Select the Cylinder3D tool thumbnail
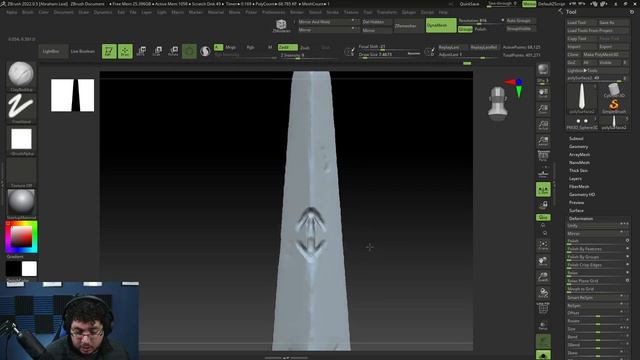Screen dimensions: 640x360 613,90
